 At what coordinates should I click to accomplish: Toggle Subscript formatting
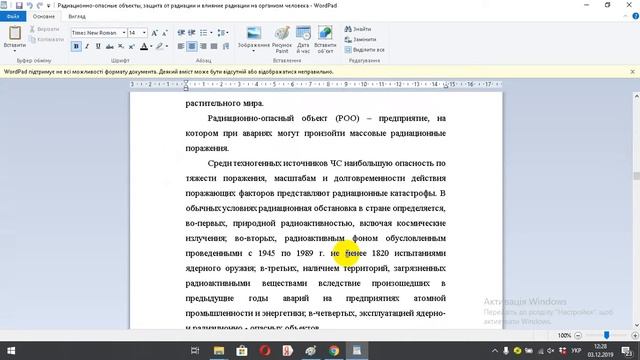pyautogui.click(x=121, y=47)
